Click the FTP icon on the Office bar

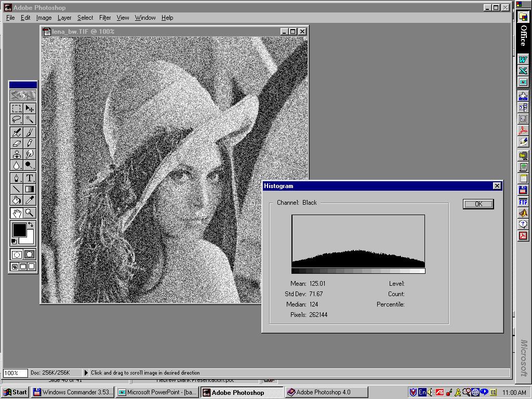point(523,202)
